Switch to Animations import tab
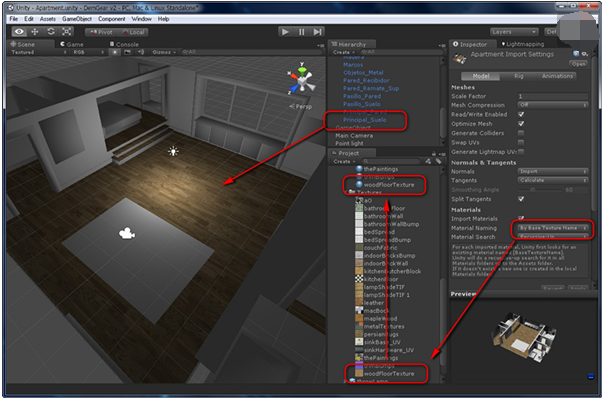 pyautogui.click(x=557, y=76)
